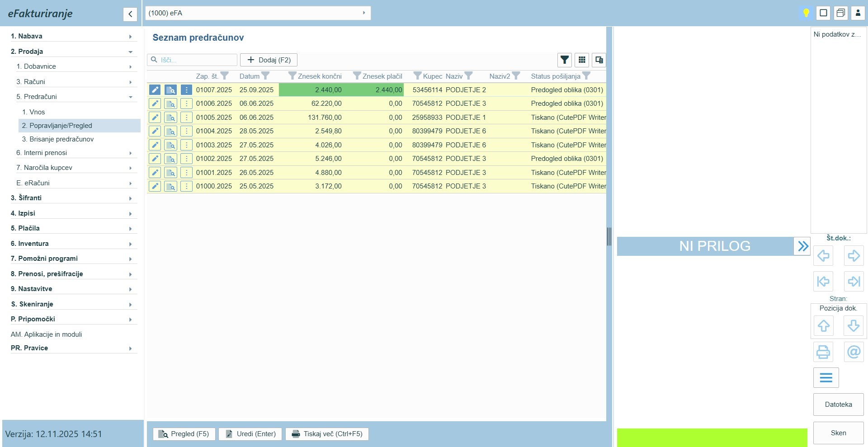Image resolution: width=868 pixels, height=447 pixels.
Task: Toggle the Datum column filter
Action: pyautogui.click(x=266, y=76)
